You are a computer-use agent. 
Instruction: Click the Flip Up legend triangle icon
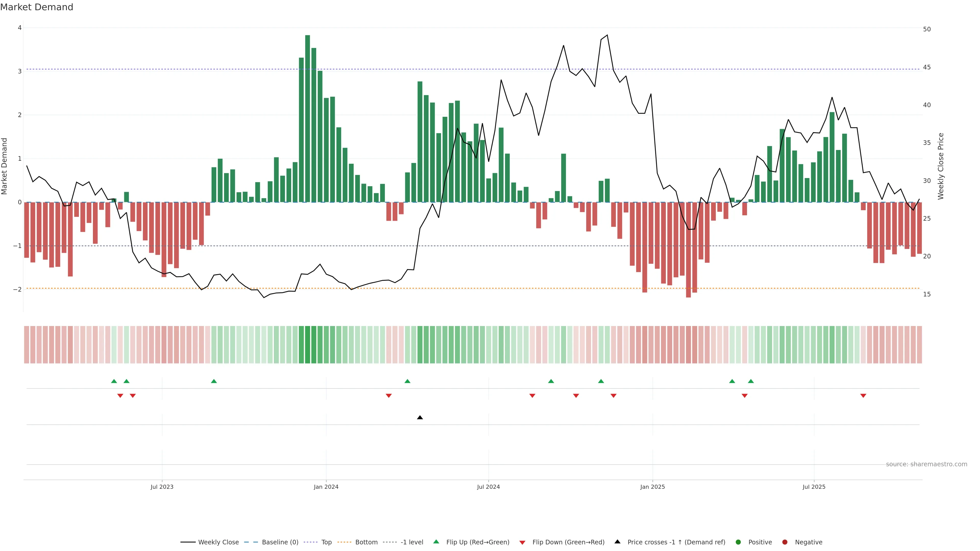tap(436, 542)
